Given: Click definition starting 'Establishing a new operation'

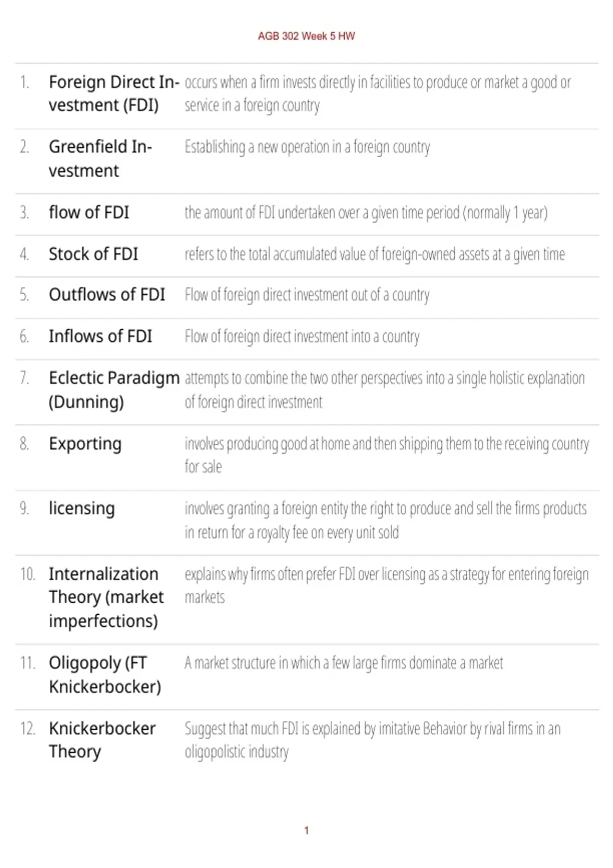Looking at the screenshot, I should pos(308,147).
